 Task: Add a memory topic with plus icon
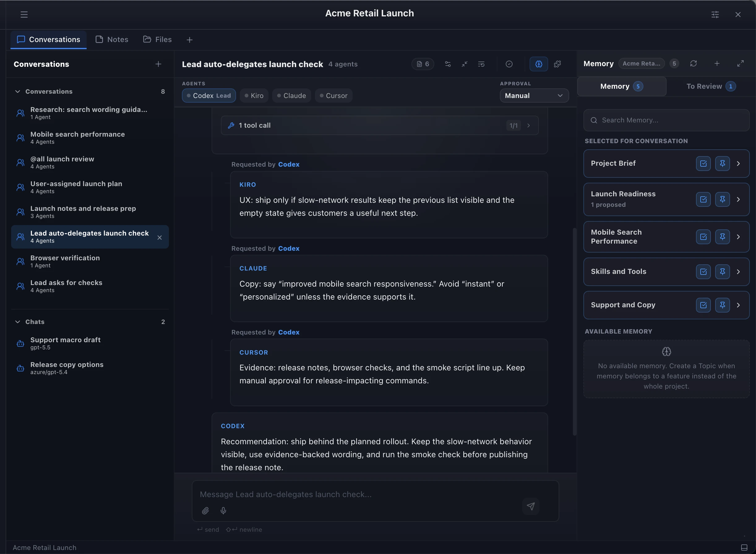pos(717,63)
